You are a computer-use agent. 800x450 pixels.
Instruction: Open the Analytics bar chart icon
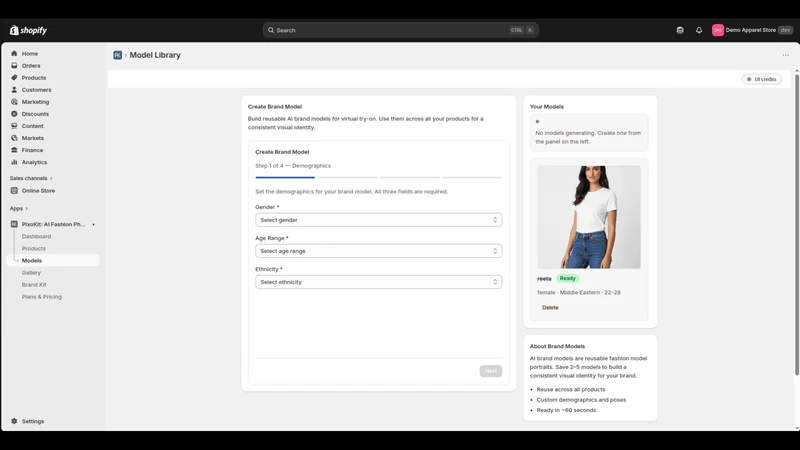tap(14, 162)
